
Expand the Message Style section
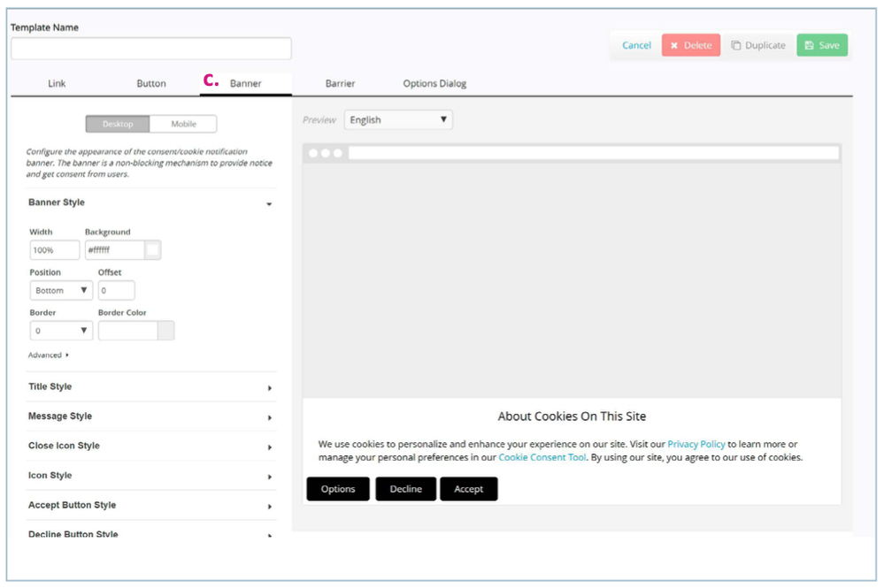click(151, 416)
